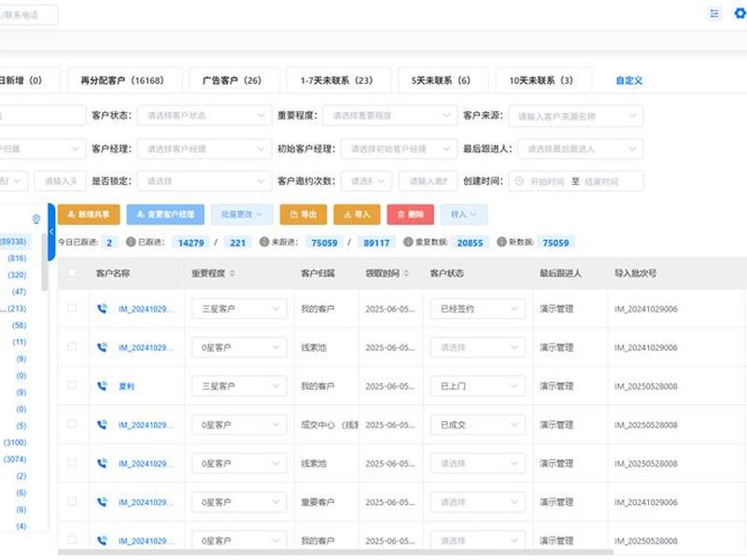Switch to the 广告客户 (26) tab
This screenshot has height=560, width=747.
[x=233, y=80]
